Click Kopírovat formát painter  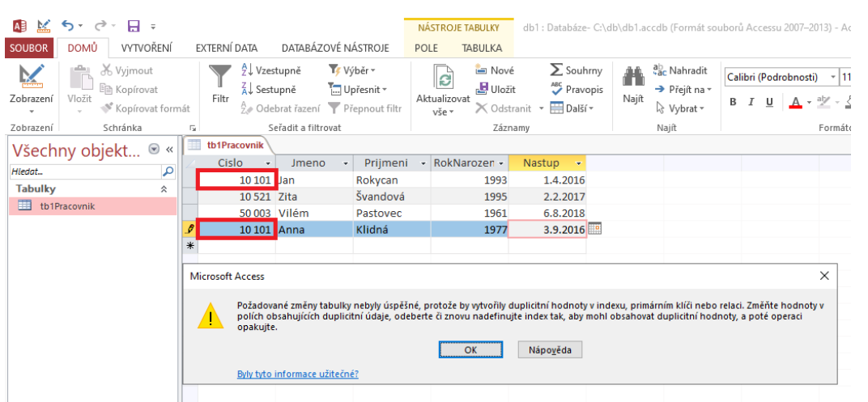click(144, 108)
